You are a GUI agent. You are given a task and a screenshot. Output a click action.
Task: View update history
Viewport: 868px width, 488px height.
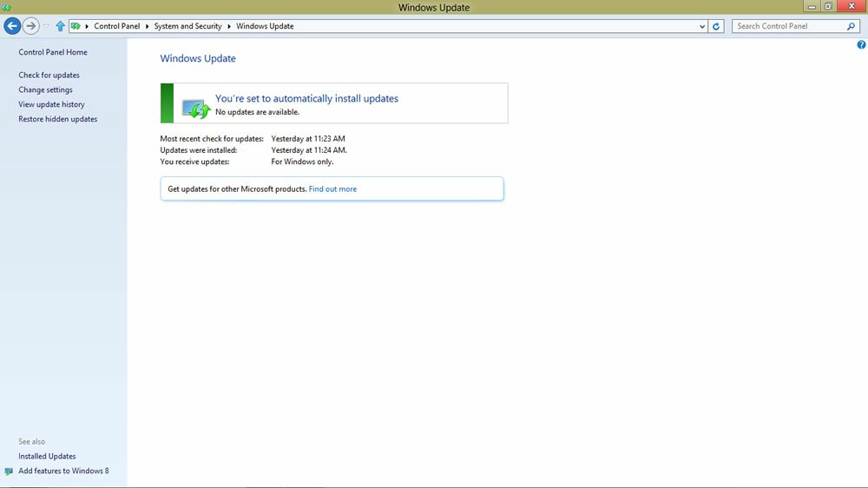[x=51, y=104]
